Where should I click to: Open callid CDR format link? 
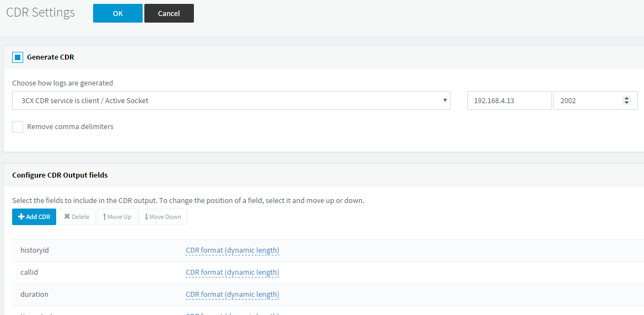coord(232,273)
